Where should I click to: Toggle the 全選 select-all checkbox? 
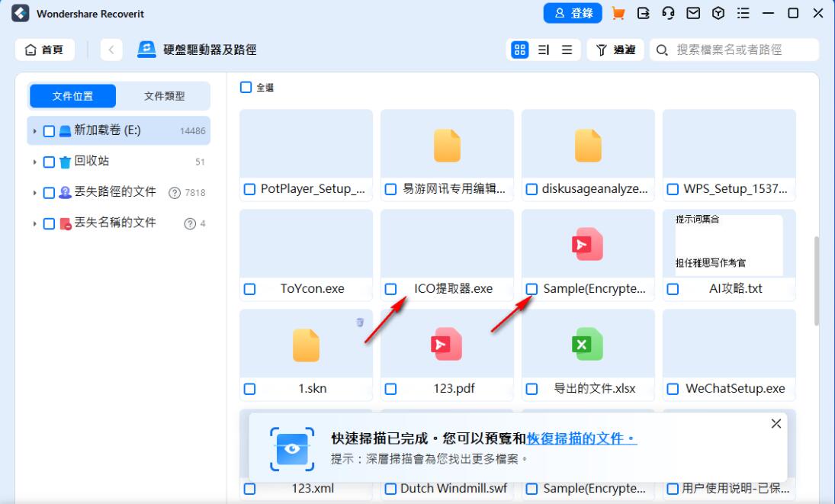(x=246, y=87)
